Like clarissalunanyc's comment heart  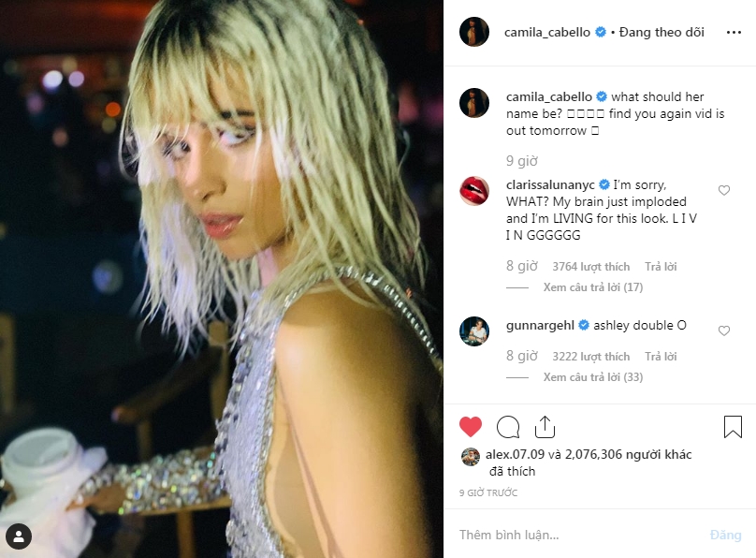point(723,190)
